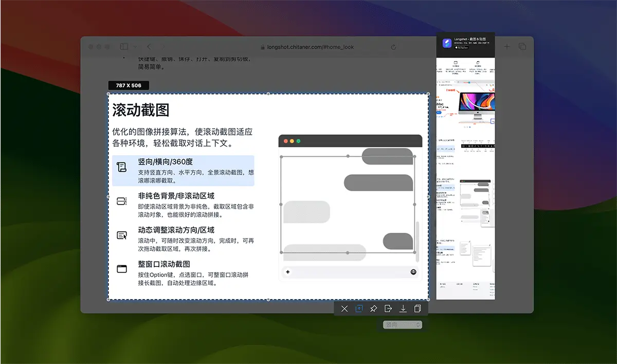617x364 pixels.
Task: Click the App Store badge in preview header
Action: [462, 47]
